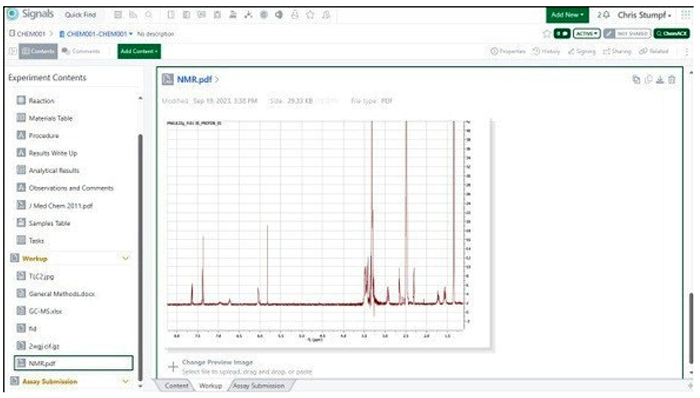Click the Quick Find search field
The width and height of the screenshot is (700, 398).
pos(81,15)
